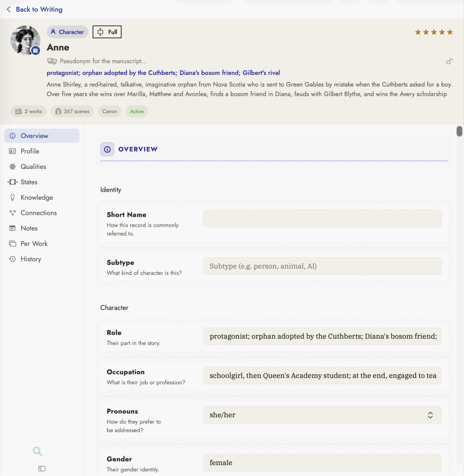Click the Canon status chip
464x476 pixels.
(x=110, y=111)
